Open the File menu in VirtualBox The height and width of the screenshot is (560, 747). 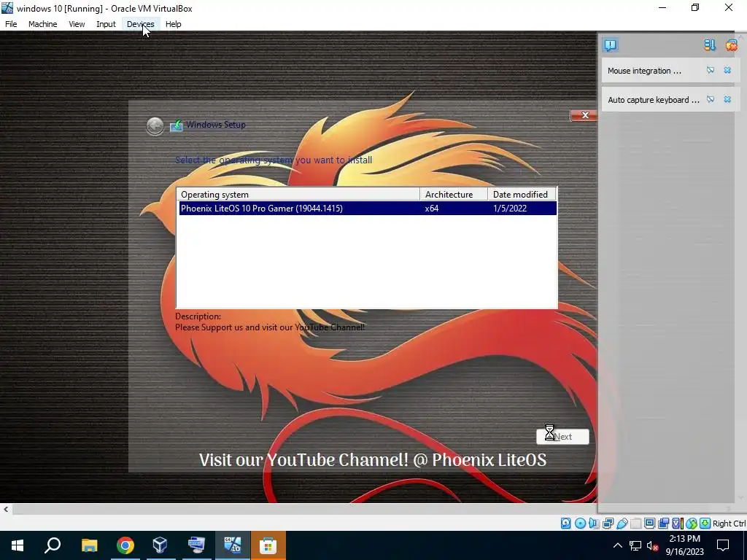[11, 24]
